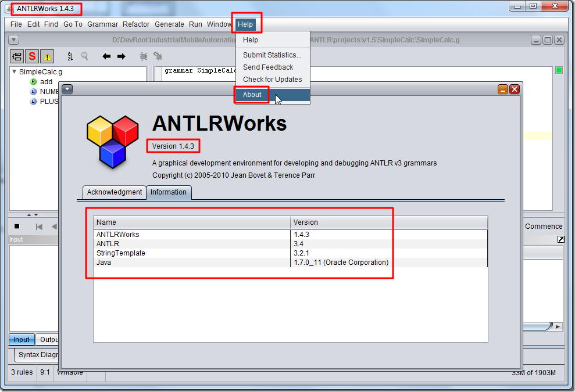Open the Generate menu
This screenshot has height=392, width=575.
pyautogui.click(x=169, y=24)
